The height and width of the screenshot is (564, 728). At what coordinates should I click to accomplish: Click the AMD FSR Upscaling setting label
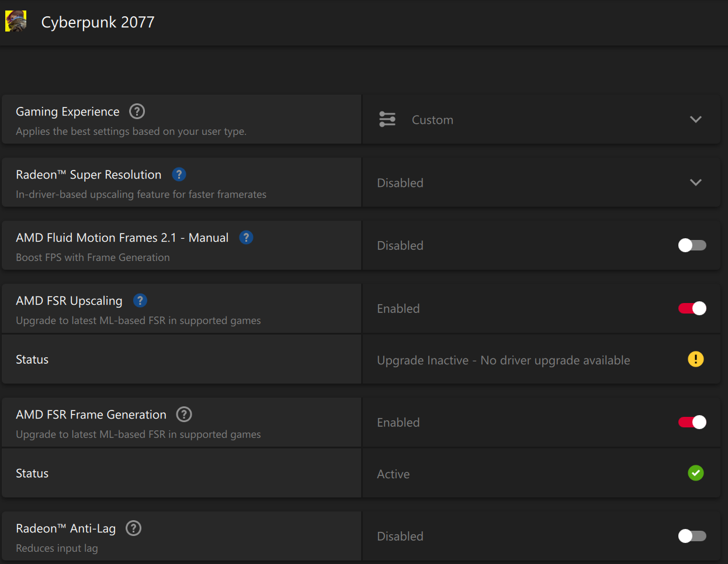[x=69, y=301]
